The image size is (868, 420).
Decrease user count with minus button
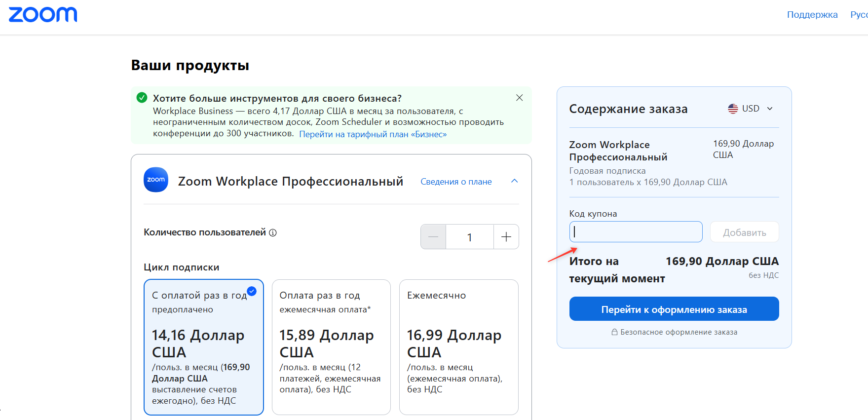[x=433, y=237]
